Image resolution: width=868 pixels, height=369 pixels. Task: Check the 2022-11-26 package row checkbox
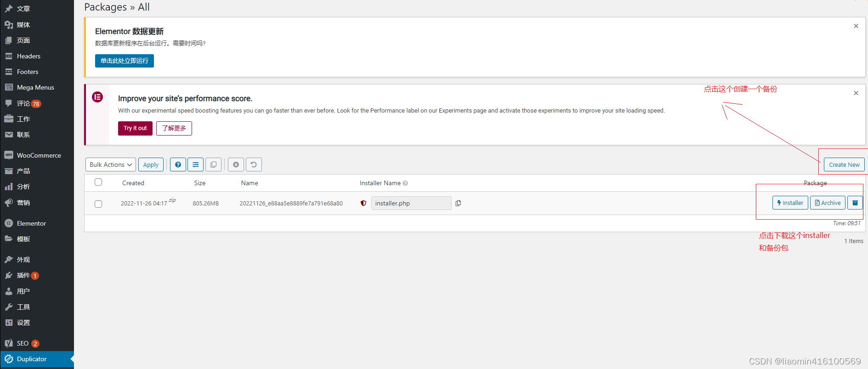(x=98, y=204)
